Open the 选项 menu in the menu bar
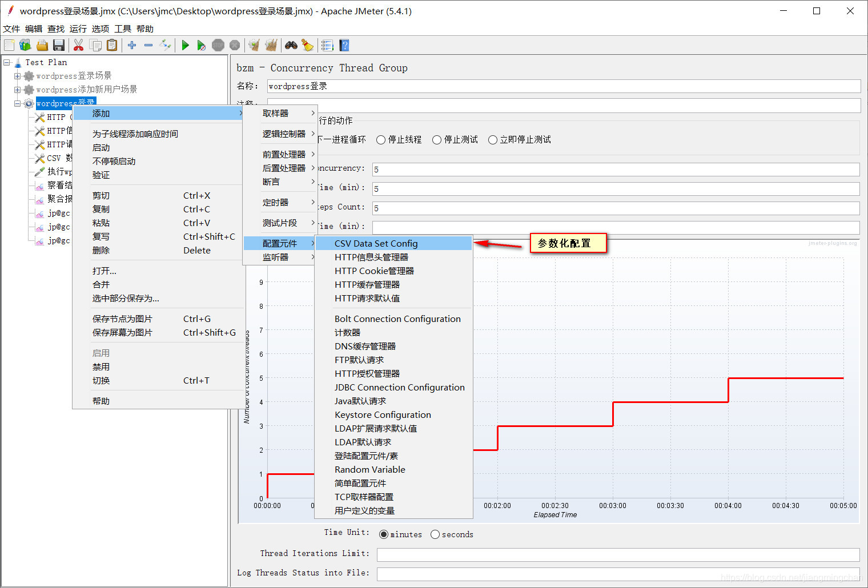This screenshot has height=588, width=868. (x=101, y=29)
